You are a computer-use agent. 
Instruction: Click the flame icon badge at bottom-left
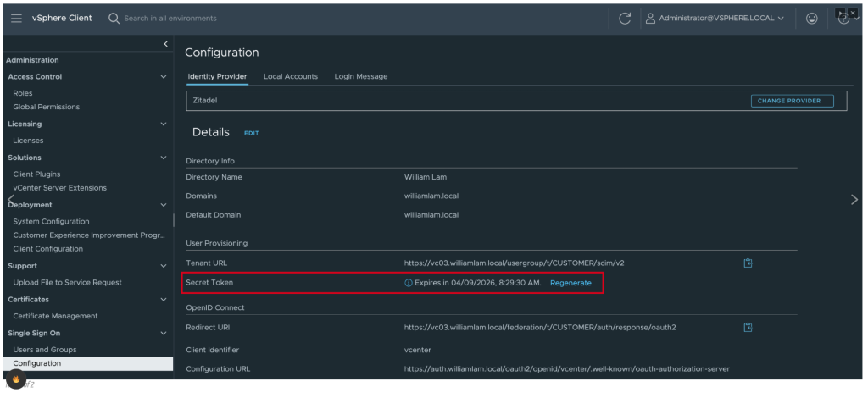[16, 379]
